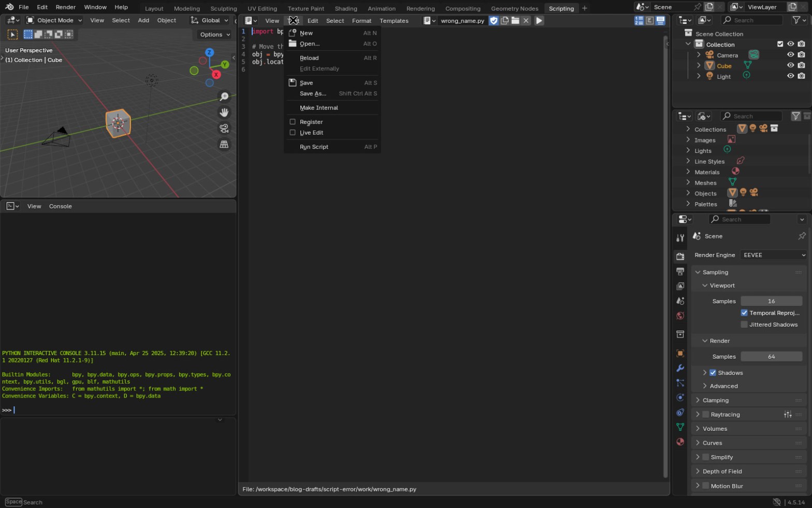Toggle syntax highlighting icon in the text editor
Viewport: 812px width, 508px height.
[660, 21]
